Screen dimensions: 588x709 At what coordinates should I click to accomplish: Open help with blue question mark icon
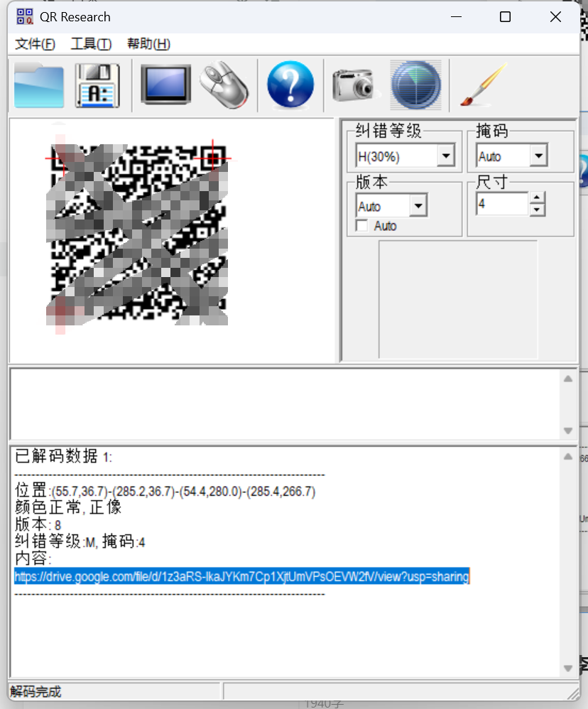tap(290, 85)
